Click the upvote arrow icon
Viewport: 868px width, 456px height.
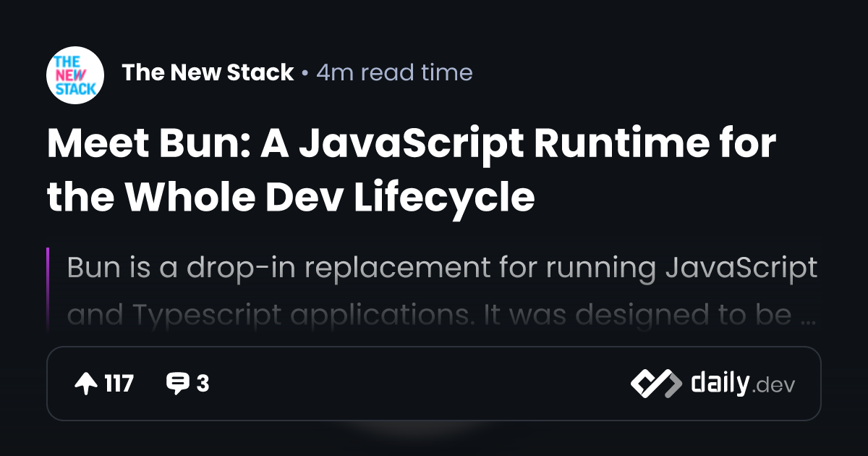click(86, 384)
